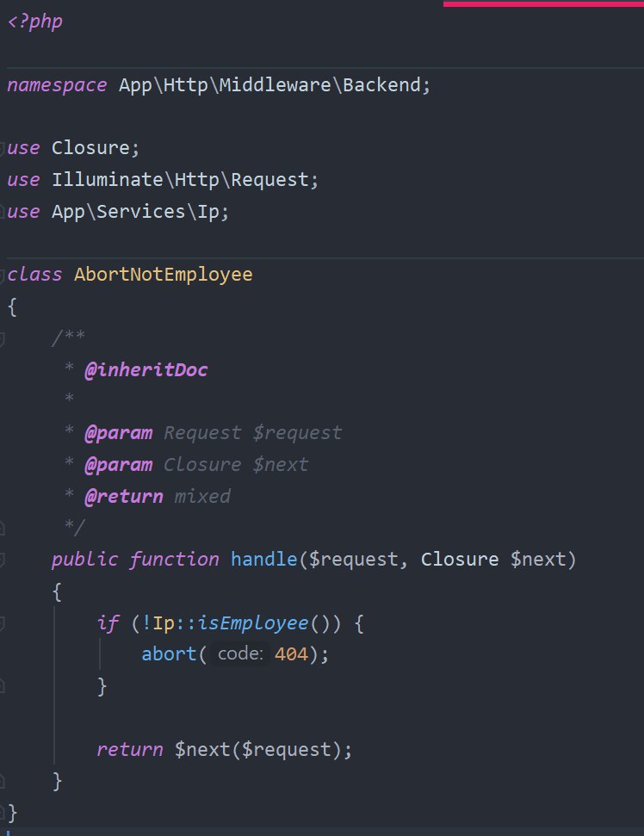Click the "public" keyword
This screenshot has width=644, height=836.
pos(84,560)
